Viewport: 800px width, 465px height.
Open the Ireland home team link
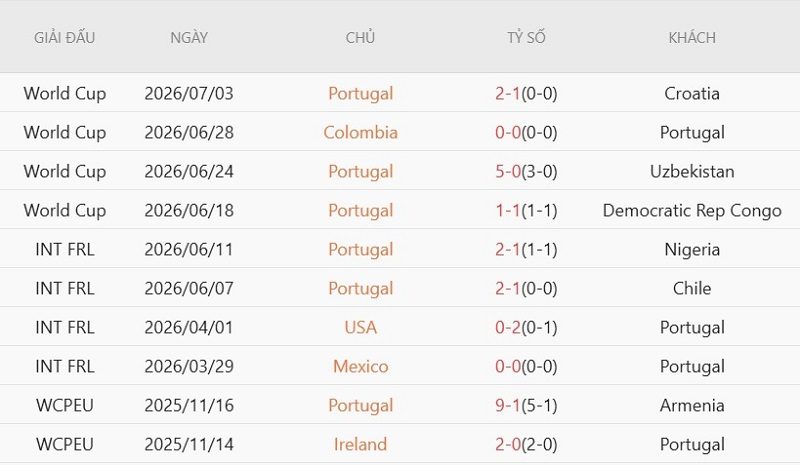[361, 444]
